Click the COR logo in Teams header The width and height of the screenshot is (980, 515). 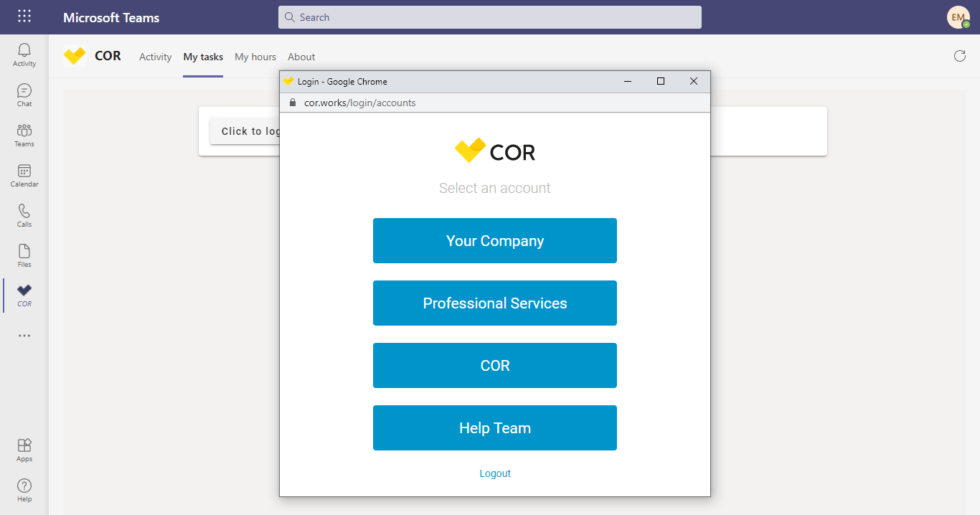click(75, 56)
